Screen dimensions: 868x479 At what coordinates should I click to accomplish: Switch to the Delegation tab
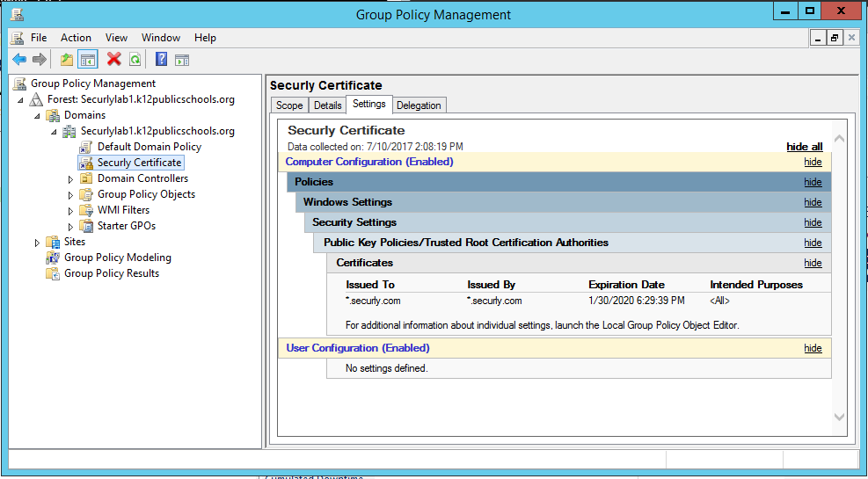419,105
